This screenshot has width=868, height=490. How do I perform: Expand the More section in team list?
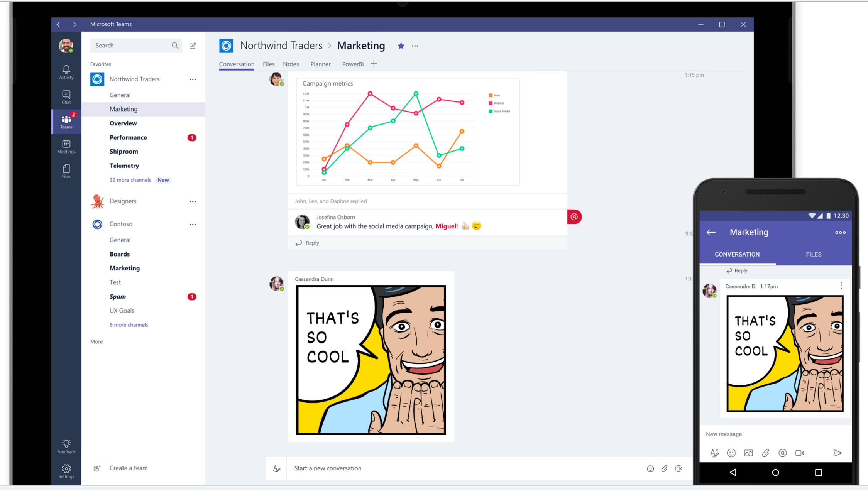coord(96,341)
